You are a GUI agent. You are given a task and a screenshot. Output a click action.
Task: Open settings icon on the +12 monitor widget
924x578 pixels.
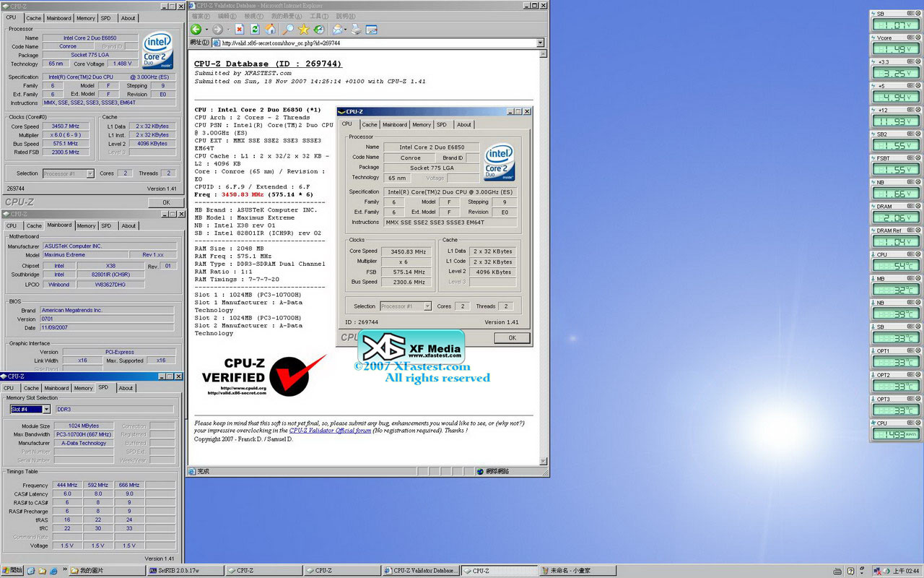click(x=911, y=111)
